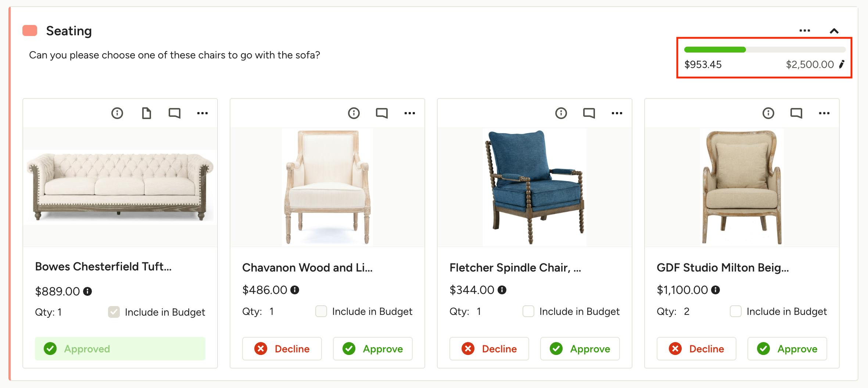Open comments on the Bowes Chesterfield sofa
Image resolution: width=868 pixels, height=388 pixels.
tap(175, 113)
